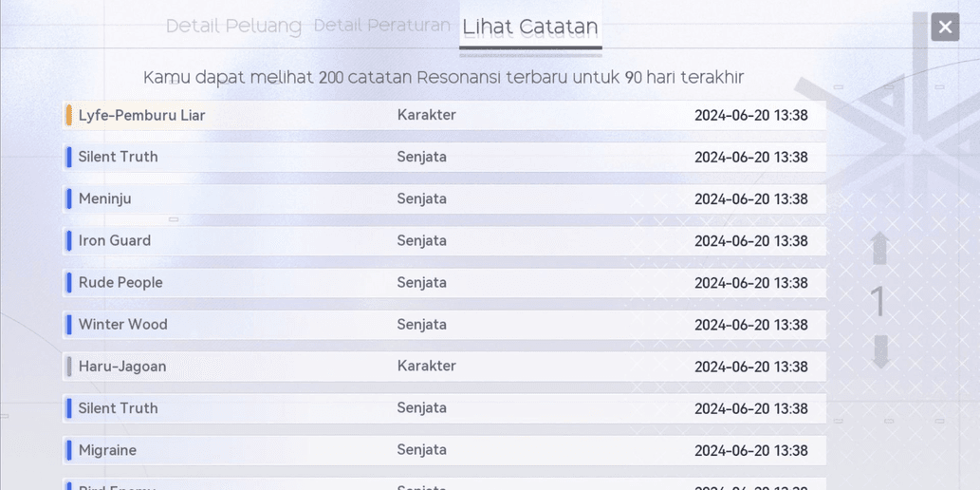Select the Lyfe-Pemburu Liar record row
Screen dimensions: 980x490
[444, 115]
